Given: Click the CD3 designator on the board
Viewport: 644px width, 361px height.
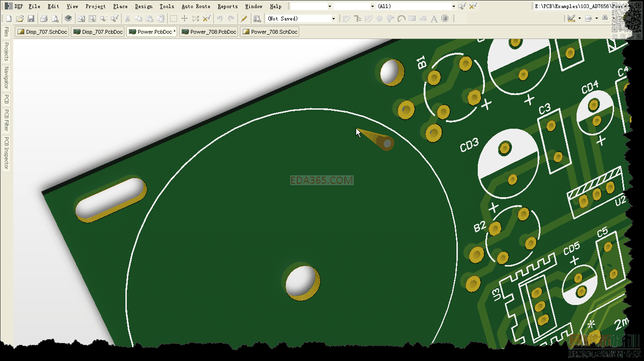Looking at the screenshot, I should pos(469,145).
